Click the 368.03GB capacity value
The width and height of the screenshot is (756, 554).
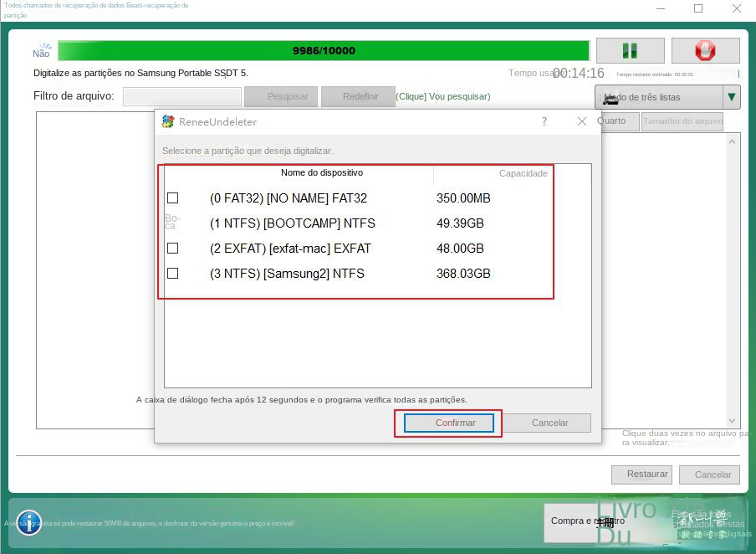[463, 273]
